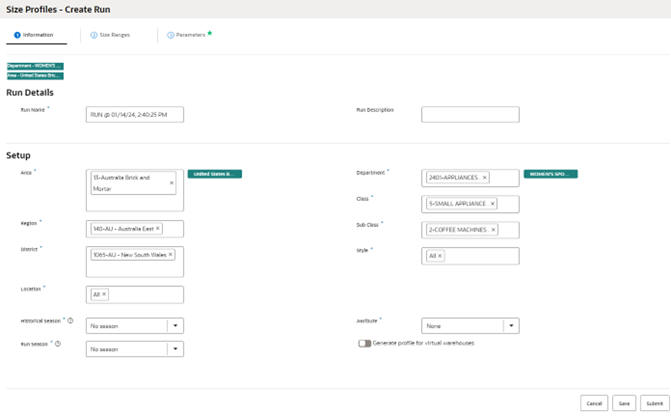Toggle Generate profile for virtual warehouses
Image resolution: width=671 pixels, height=417 pixels.
pyautogui.click(x=365, y=343)
